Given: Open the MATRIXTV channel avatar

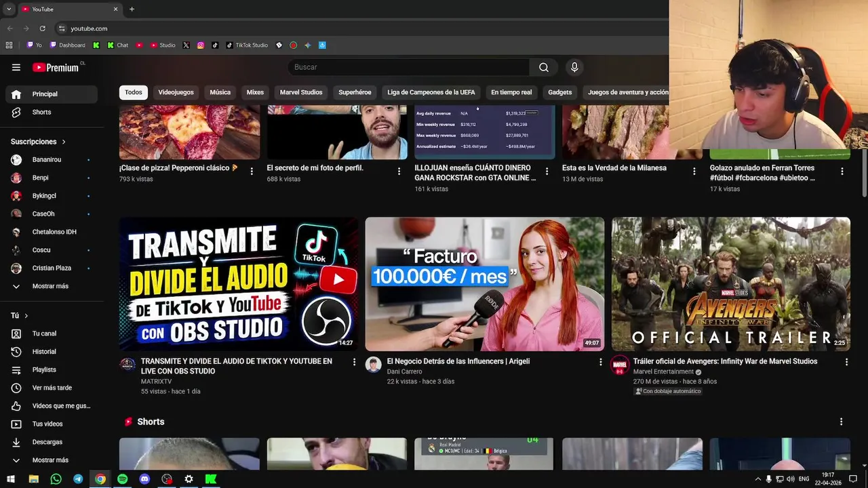Looking at the screenshot, I should coord(127,365).
